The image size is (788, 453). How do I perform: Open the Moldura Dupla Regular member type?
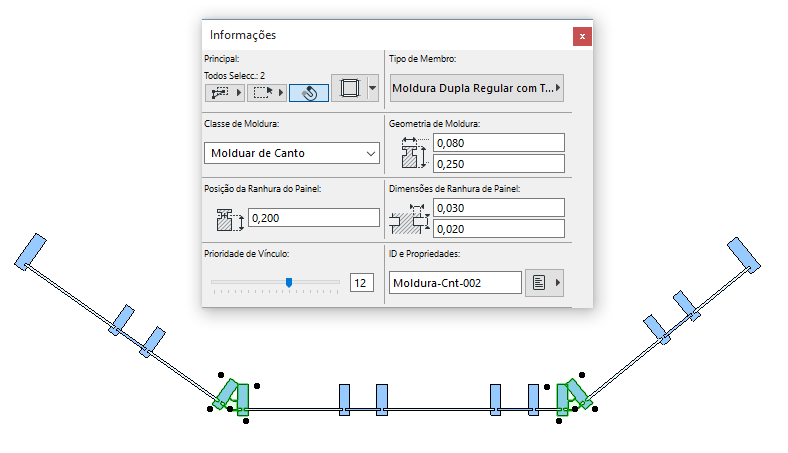476,88
